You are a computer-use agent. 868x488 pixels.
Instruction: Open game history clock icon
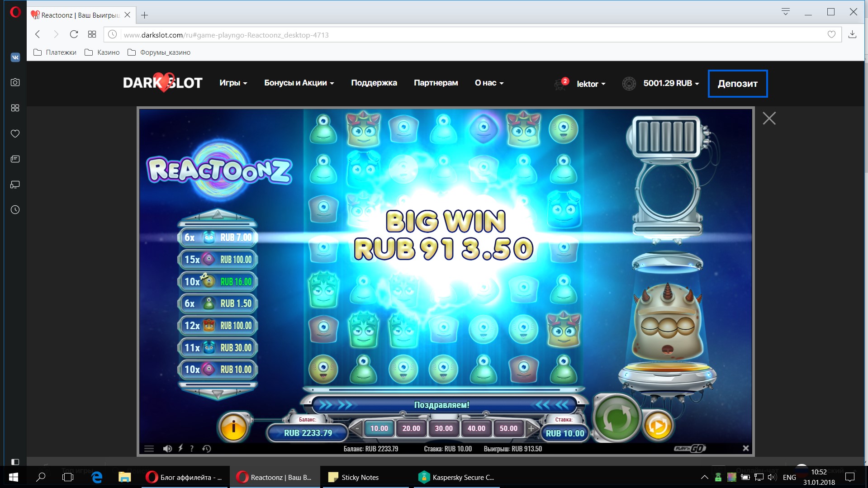pyautogui.click(x=207, y=449)
